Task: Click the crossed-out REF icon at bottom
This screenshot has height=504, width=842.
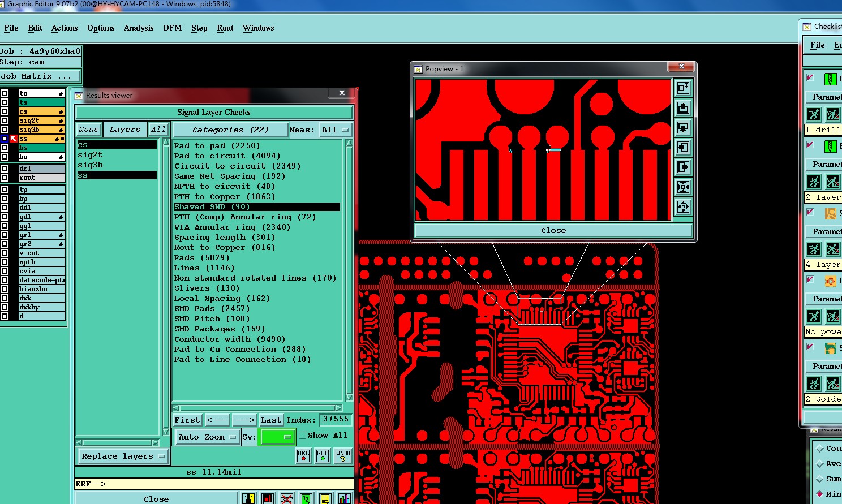Action: pyautogui.click(x=287, y=498)
